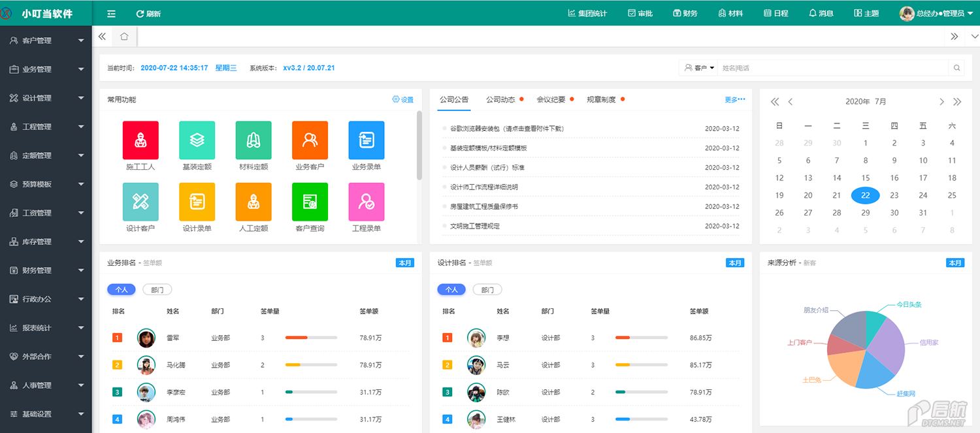Expand 财务管理 in the sidebar
This screenshot has width=980, height=433.
46,270
